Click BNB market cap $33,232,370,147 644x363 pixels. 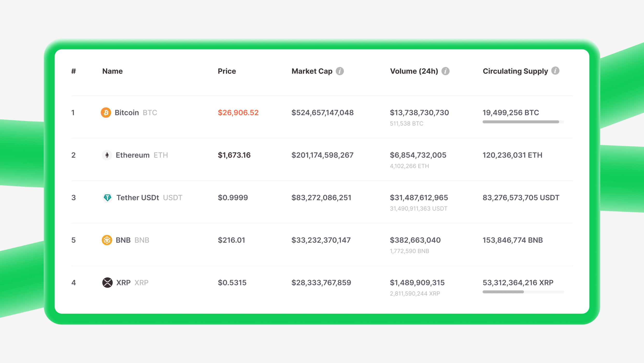coord(321,240)
